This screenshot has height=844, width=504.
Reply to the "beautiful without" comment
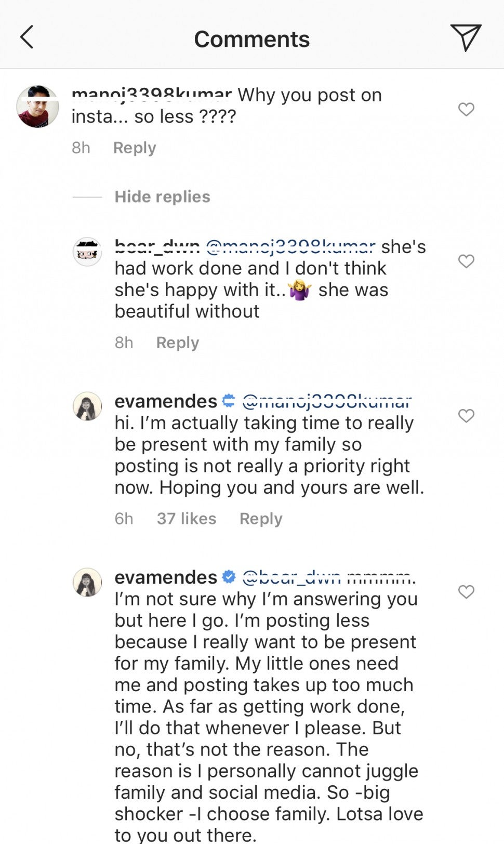pyautogui.click(x=178, y=342)
